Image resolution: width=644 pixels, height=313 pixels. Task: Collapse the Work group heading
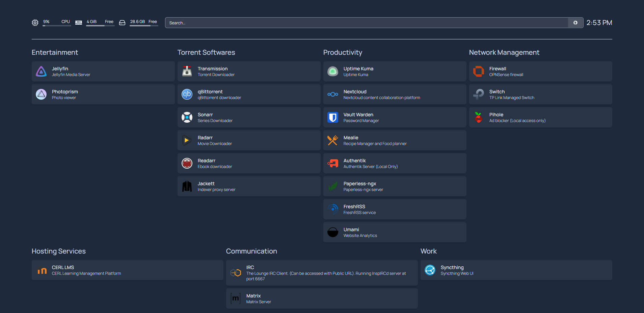(429, 251)
